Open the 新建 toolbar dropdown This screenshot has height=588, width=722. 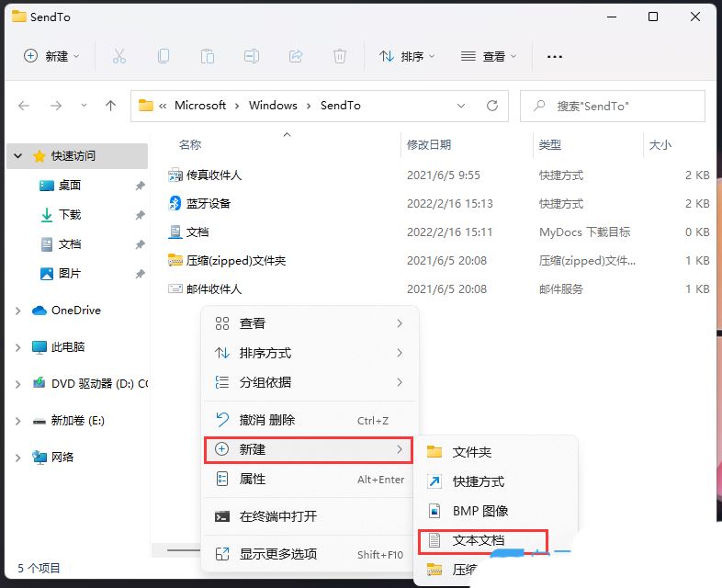52,56
